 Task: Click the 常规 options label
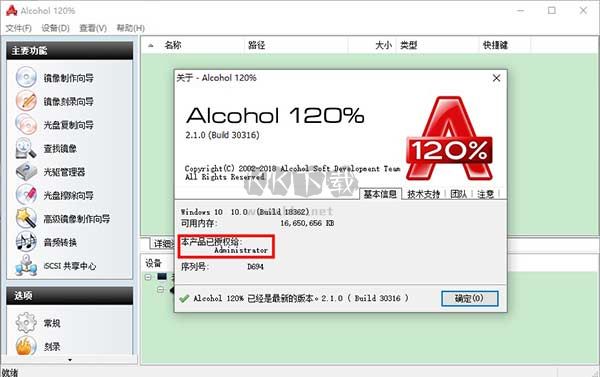[x=52, y=323]
